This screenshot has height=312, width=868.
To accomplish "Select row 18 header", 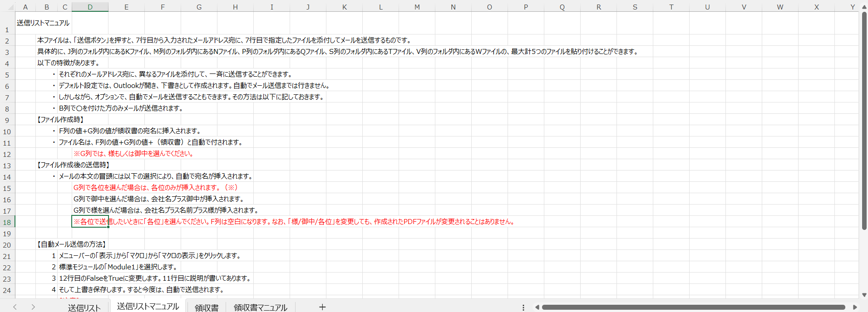I will point(7,222).
